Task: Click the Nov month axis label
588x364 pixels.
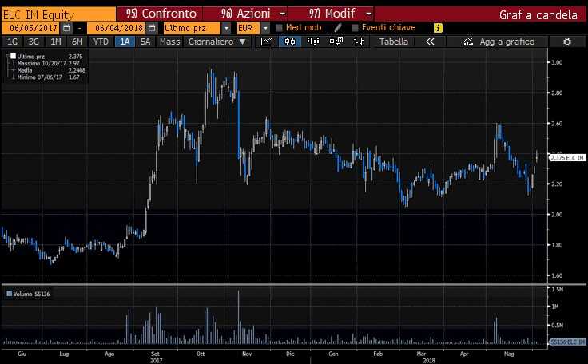Action: pos(246,354)
